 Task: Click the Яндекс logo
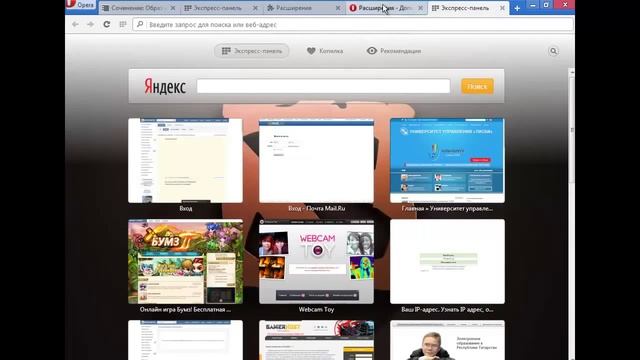(165, 87)
